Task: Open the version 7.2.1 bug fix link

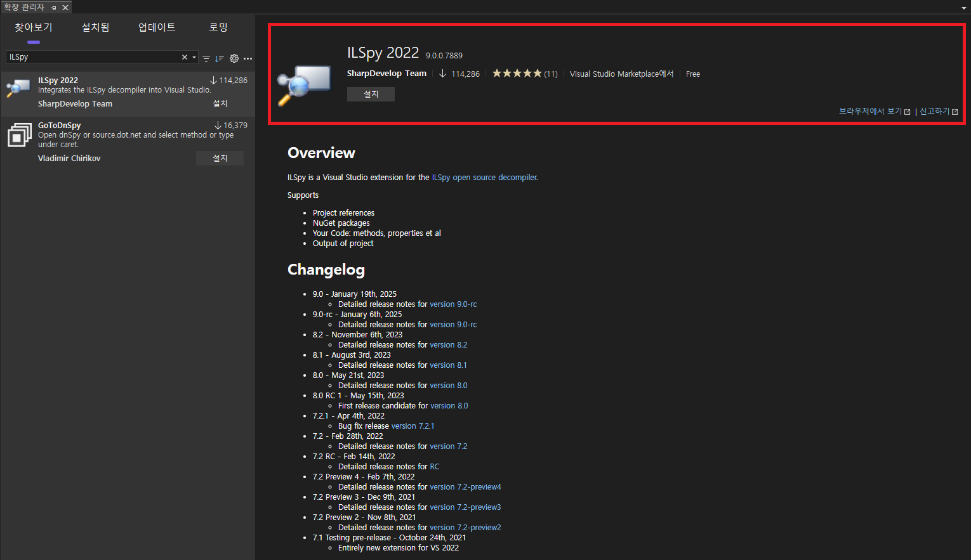Action: [x=413, y=426]
